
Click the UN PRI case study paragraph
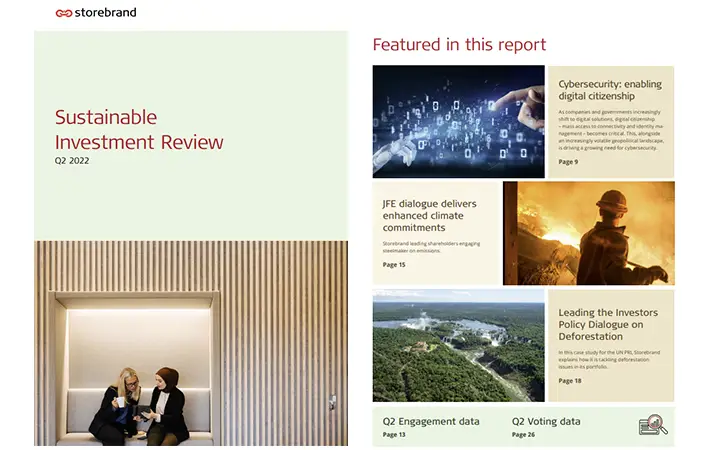point(609,360)
